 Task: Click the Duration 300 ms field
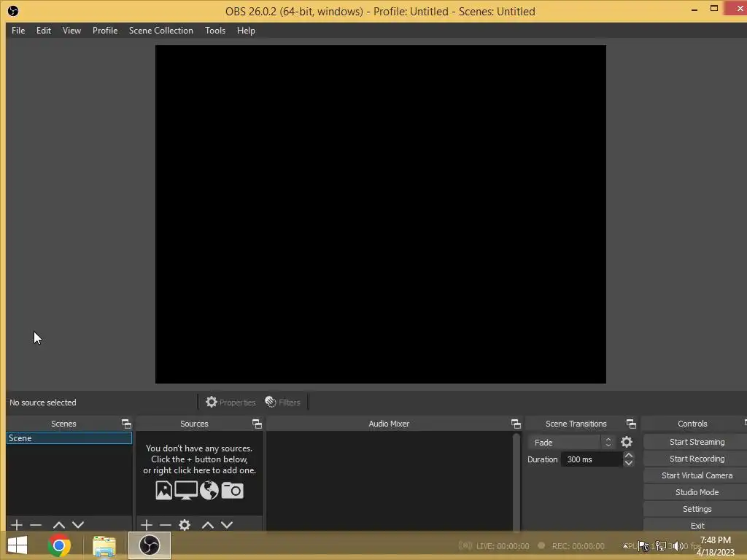592,459
